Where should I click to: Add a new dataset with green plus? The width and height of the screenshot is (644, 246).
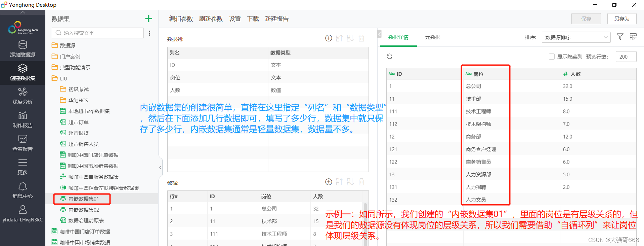coord(148,19)
